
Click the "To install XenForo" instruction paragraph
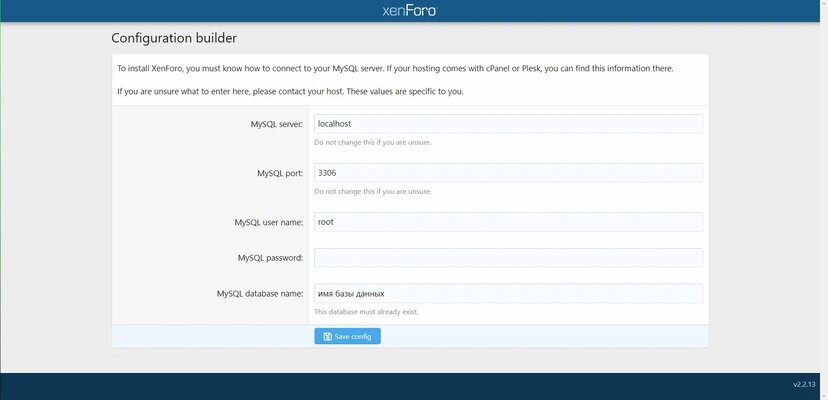click(x=395, y=69)
